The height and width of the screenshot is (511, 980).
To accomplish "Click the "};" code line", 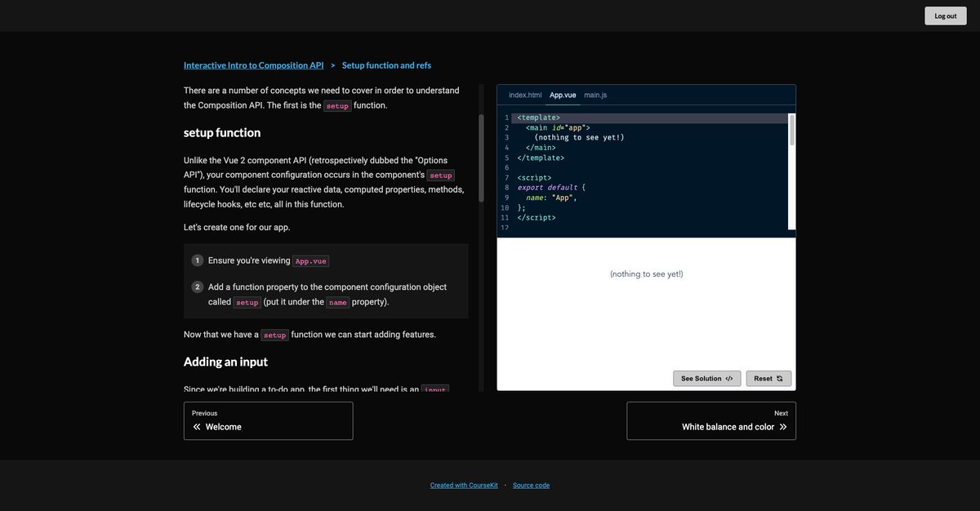I will [522, 207].
